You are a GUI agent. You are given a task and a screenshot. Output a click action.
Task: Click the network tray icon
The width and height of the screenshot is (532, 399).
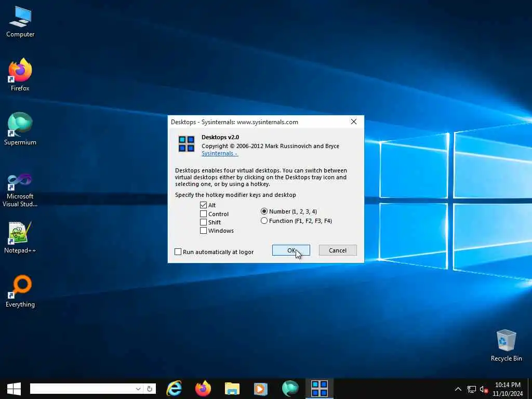tap(472, 389)
